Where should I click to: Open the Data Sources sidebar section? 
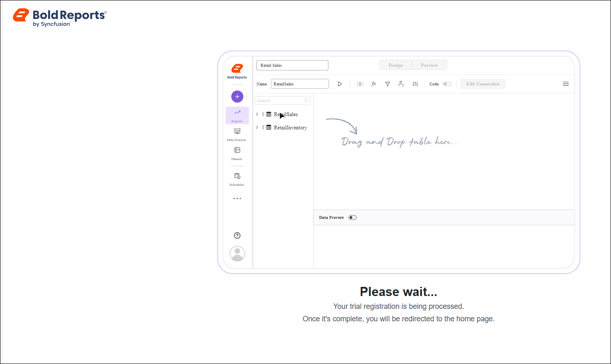[237, 134]
